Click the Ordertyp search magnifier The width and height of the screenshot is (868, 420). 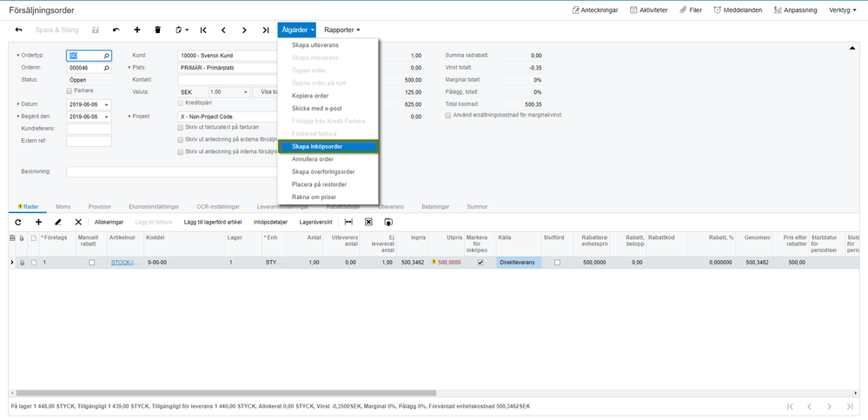tap(106, 56)
